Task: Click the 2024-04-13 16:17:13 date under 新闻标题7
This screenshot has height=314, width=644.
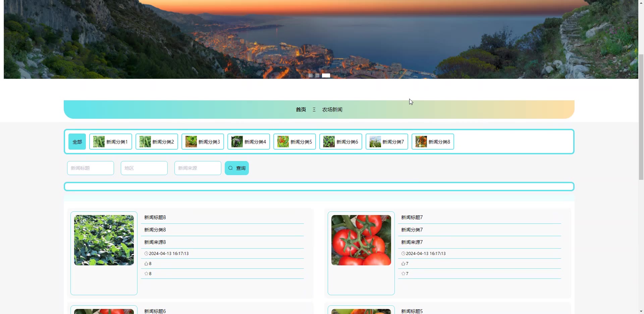Action: (426, 254)
